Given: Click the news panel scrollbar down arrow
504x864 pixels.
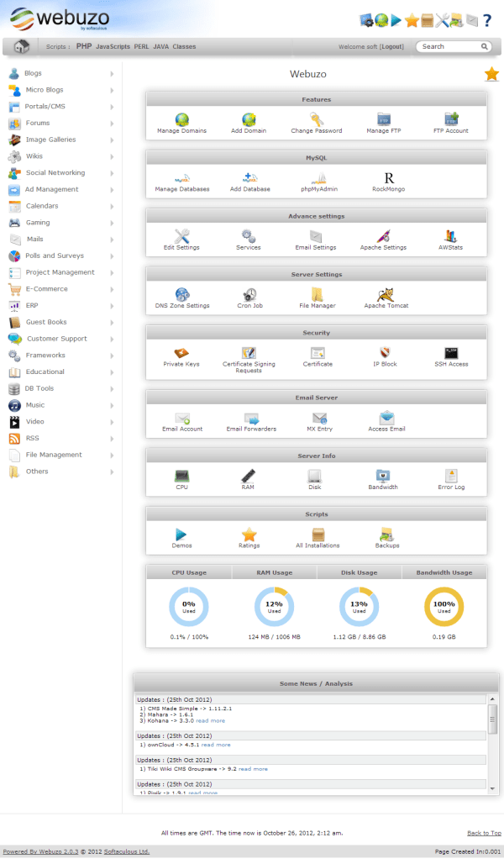Looking at the screenshot, I should coord(492,789).
